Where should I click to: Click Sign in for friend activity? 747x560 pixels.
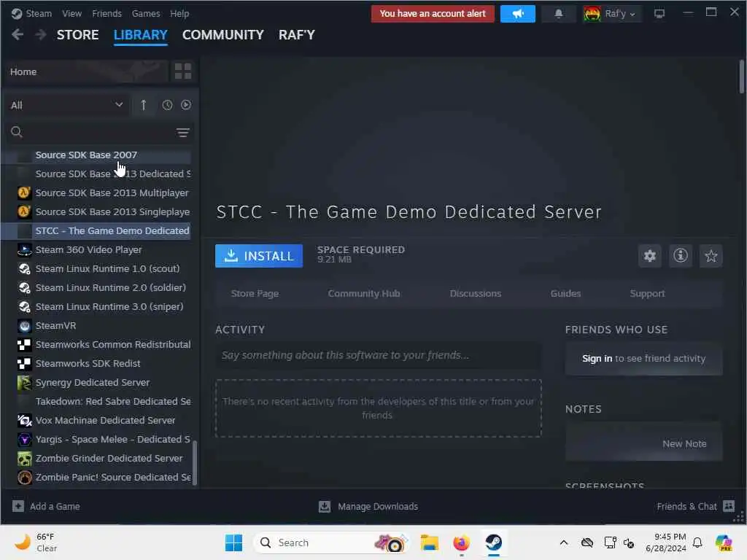click(597, 358)
